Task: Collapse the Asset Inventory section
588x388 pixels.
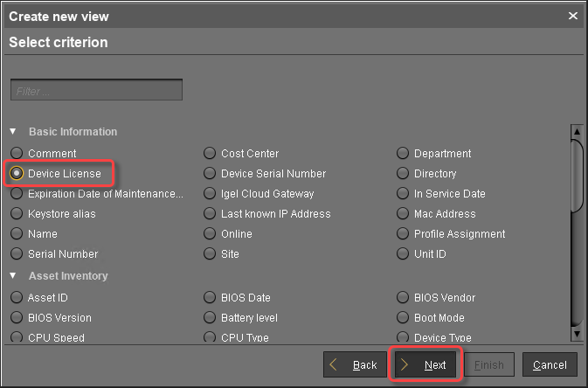Action: click(13, 276)
